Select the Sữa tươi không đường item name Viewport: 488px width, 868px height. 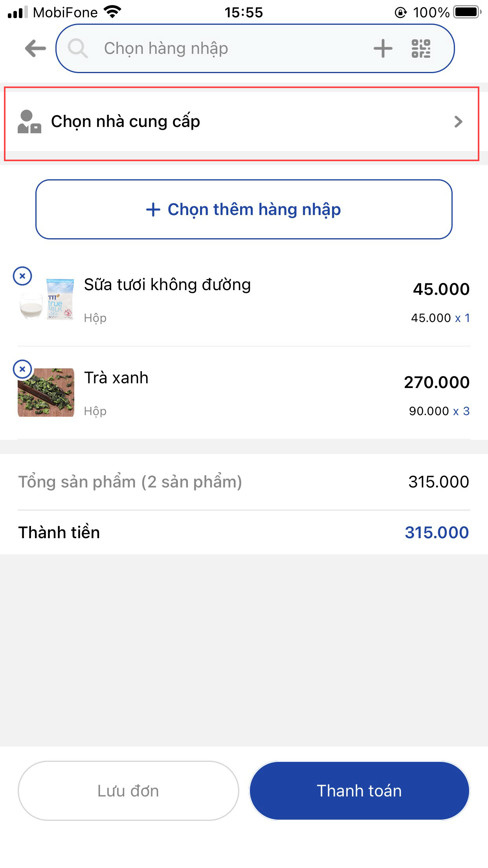(167, 285)
